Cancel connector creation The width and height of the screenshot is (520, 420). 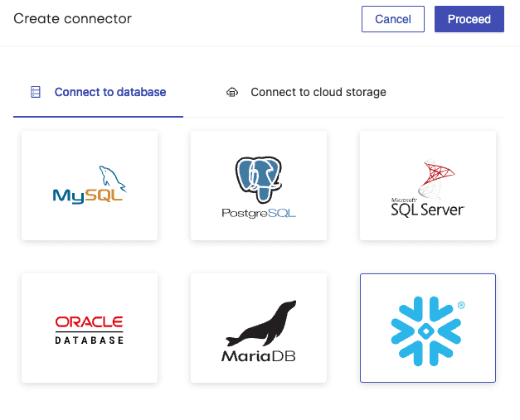393,19
